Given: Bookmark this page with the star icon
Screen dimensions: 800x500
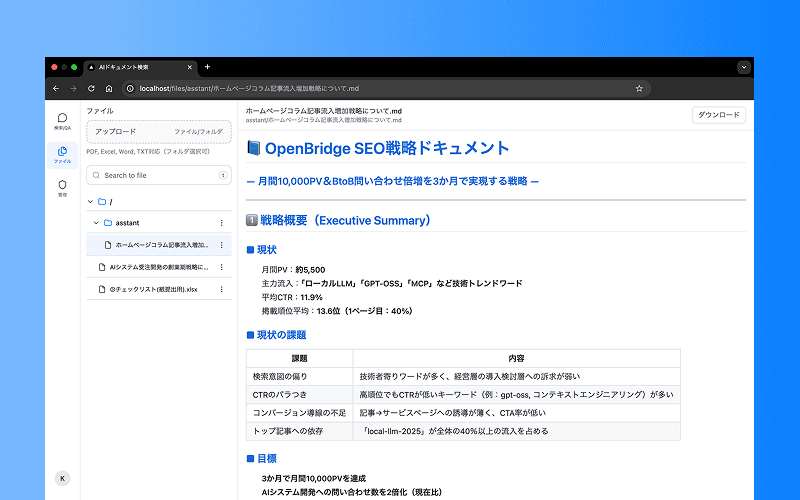Looking at the screenshot, I should (x=639, y=88).
